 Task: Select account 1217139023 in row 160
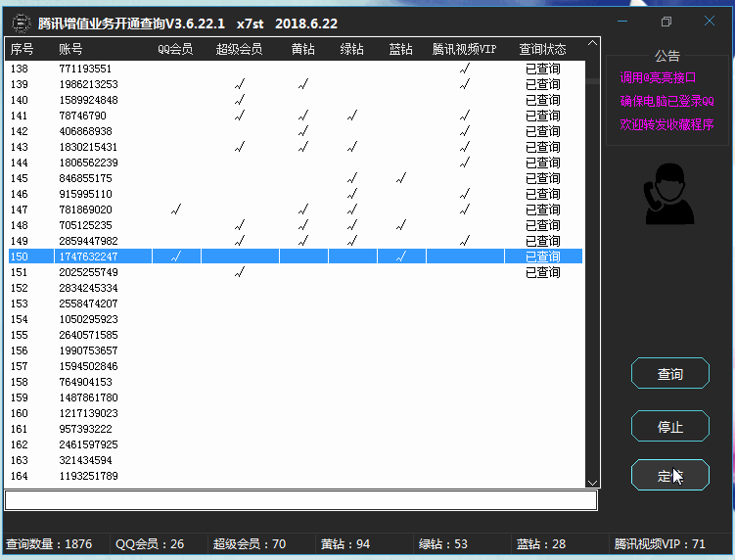point(88,413)
